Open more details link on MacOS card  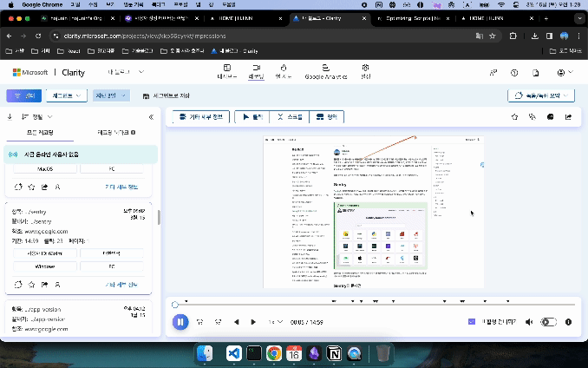point(121,187)
